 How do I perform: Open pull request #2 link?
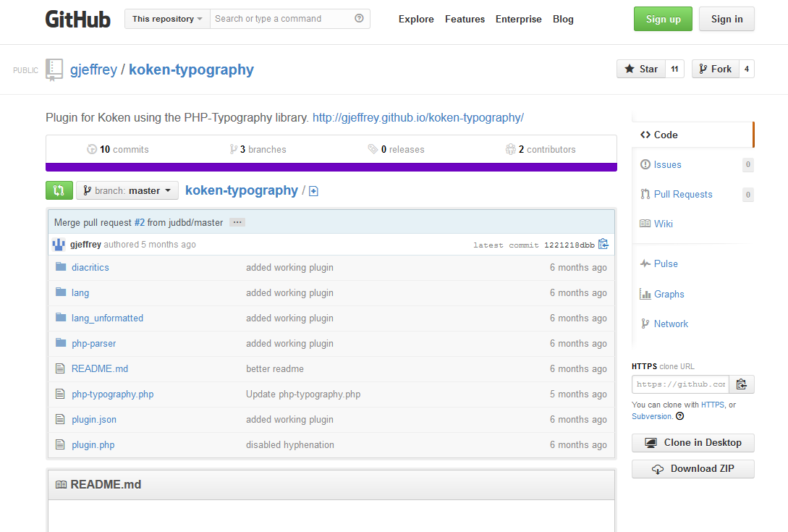139,222
